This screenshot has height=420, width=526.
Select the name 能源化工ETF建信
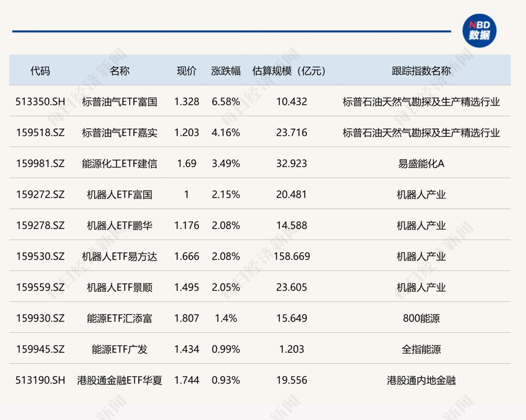tap(119, 164)
